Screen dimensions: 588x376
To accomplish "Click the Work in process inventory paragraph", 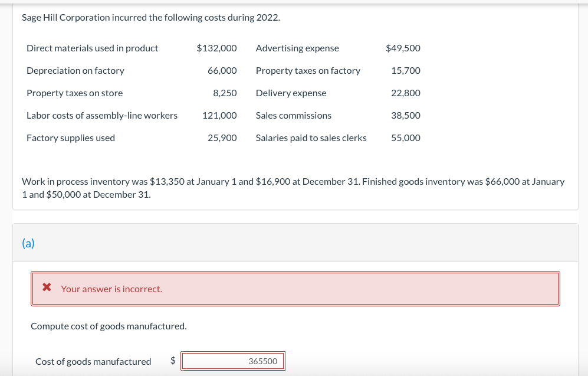I will tap(293, 188).
